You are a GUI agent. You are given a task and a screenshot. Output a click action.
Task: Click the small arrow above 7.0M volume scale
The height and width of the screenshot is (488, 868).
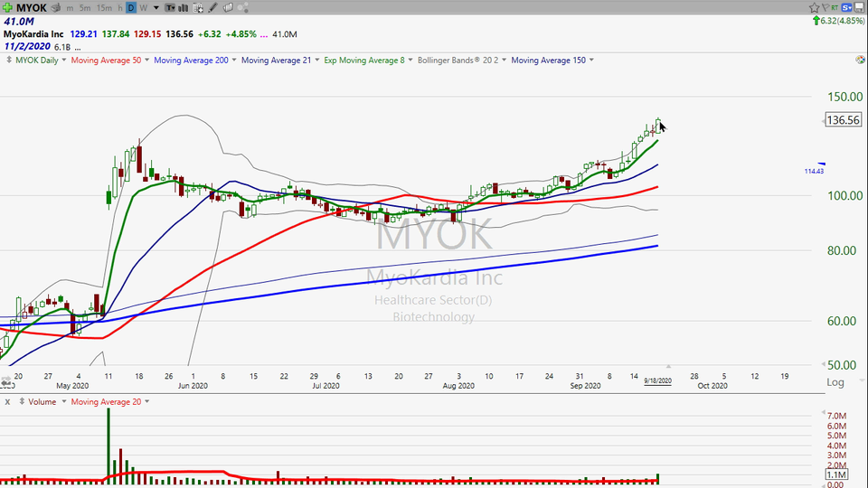(x=823, y=411)
